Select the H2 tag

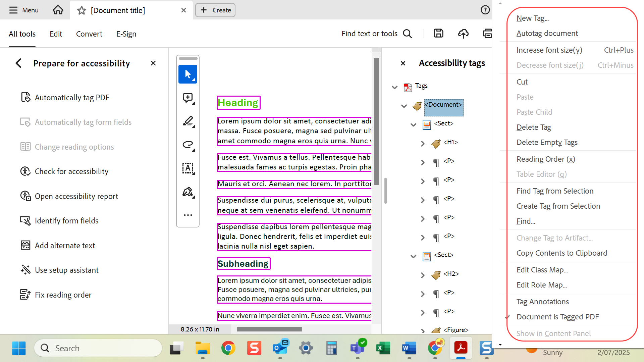(451, 274)
